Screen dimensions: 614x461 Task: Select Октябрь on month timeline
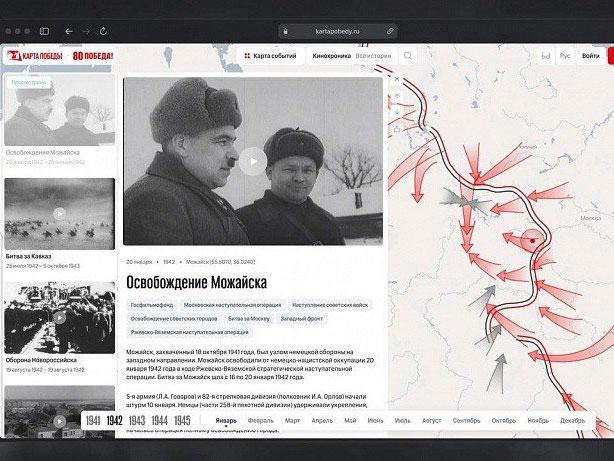504,421
